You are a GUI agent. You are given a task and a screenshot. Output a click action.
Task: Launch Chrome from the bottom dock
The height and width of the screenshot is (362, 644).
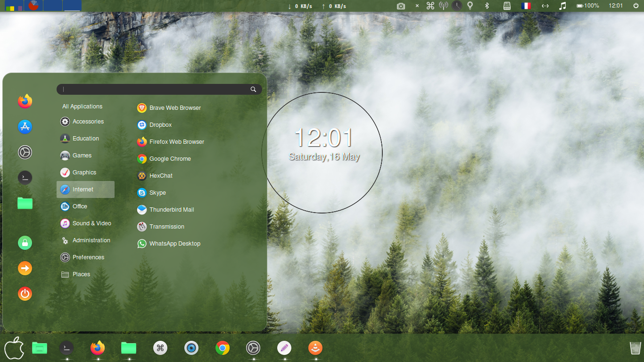223,348
